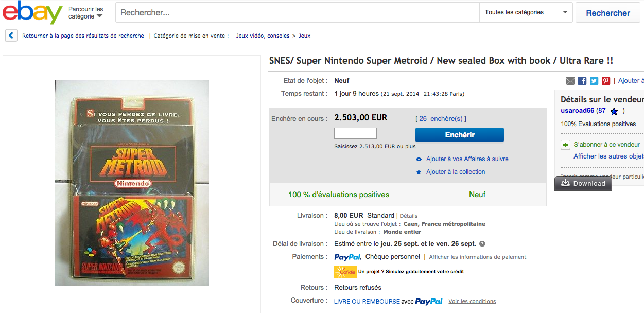The image size is (644, 334).
Task: Add the item via 'Ajouter à vos Affaires à suivre'
Action: pyautogui.click(x=467, y=159)
